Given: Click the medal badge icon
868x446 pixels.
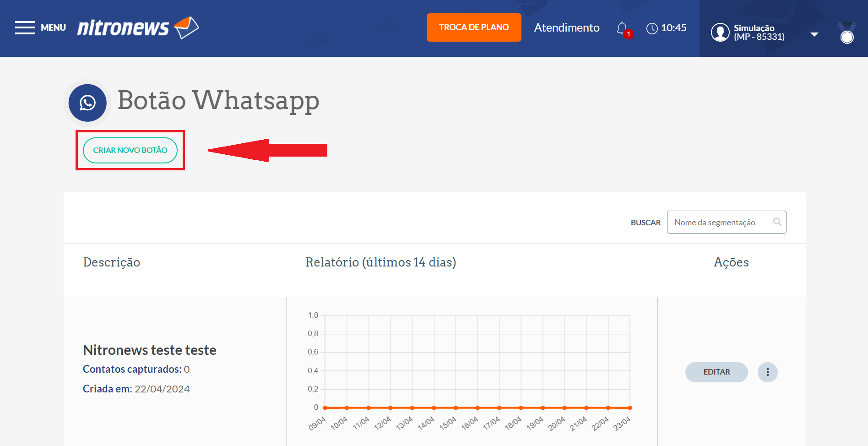Looking at the screenshot, I should (847, 33).
